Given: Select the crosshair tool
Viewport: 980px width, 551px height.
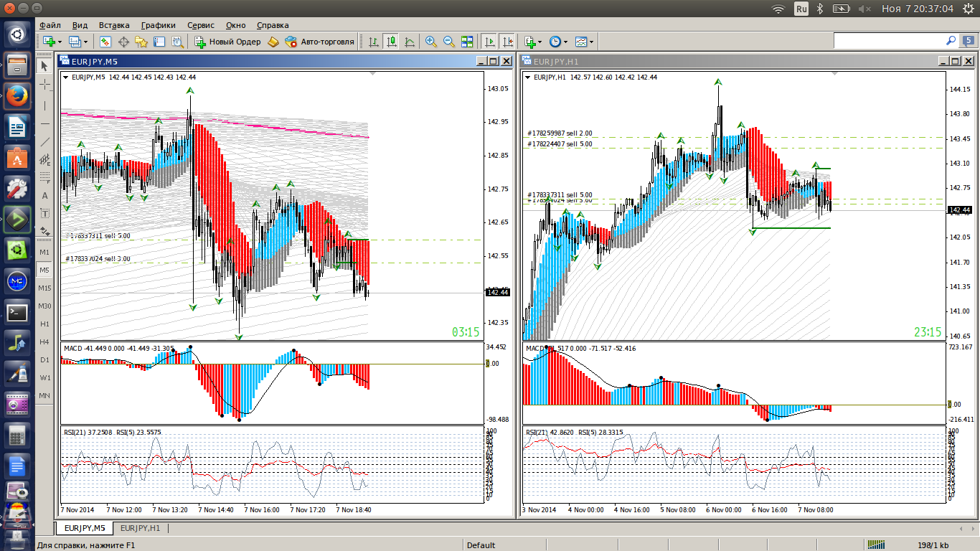Looking at the screenshot, I should click(x=44, y=85).
